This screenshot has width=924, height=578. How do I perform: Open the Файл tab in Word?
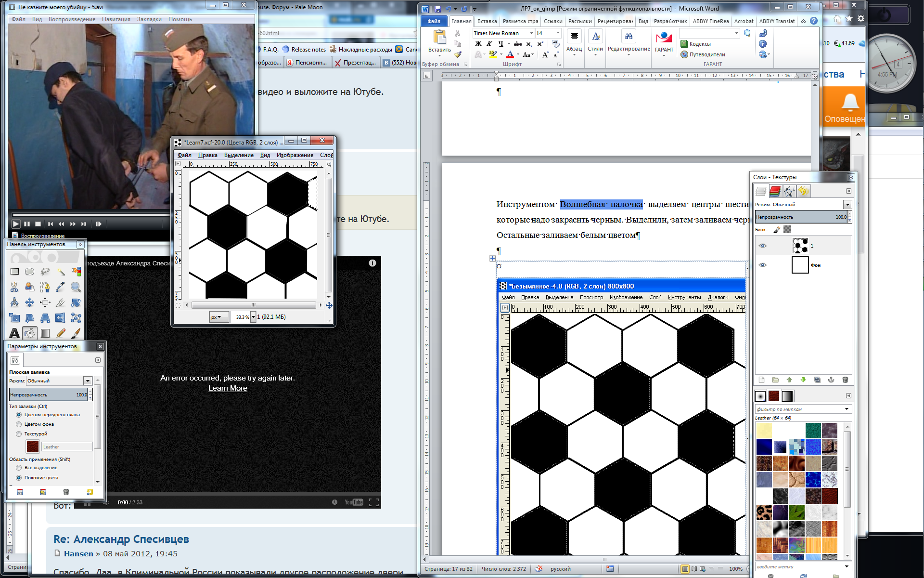434,21
